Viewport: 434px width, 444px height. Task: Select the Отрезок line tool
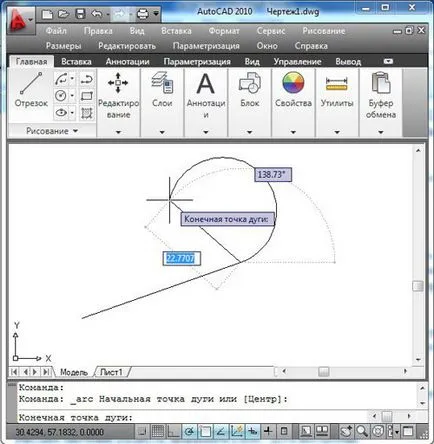click(x=31, y=89)
